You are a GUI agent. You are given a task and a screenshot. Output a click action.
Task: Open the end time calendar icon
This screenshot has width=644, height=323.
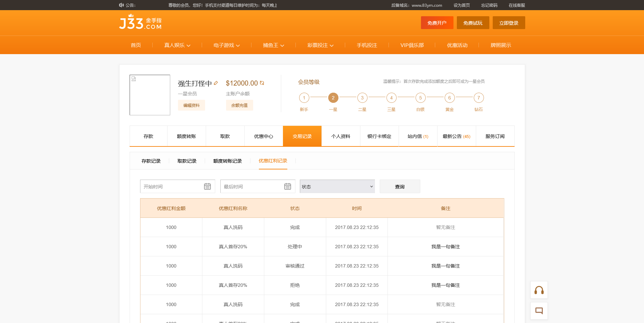[x=288, y=186]
